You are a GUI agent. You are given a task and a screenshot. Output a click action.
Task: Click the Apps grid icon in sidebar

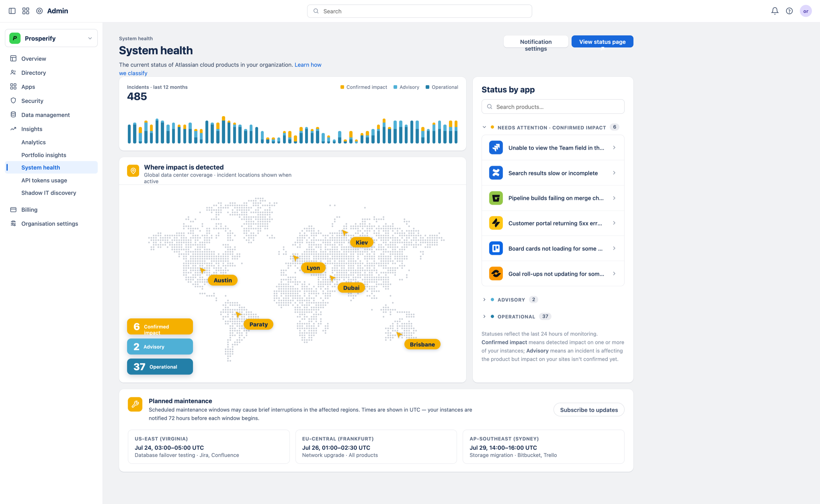pos(13,87)
